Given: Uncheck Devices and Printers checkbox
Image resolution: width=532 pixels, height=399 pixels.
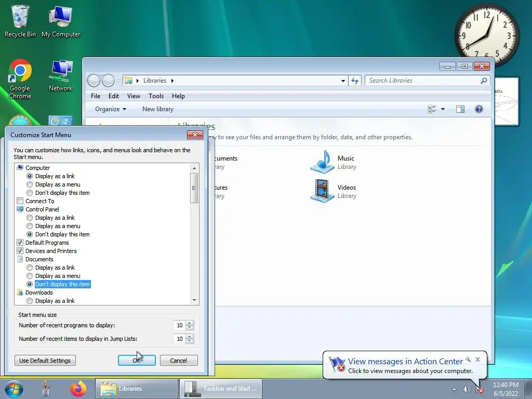Looking at the screenshot, I should [x=20, y=251].
